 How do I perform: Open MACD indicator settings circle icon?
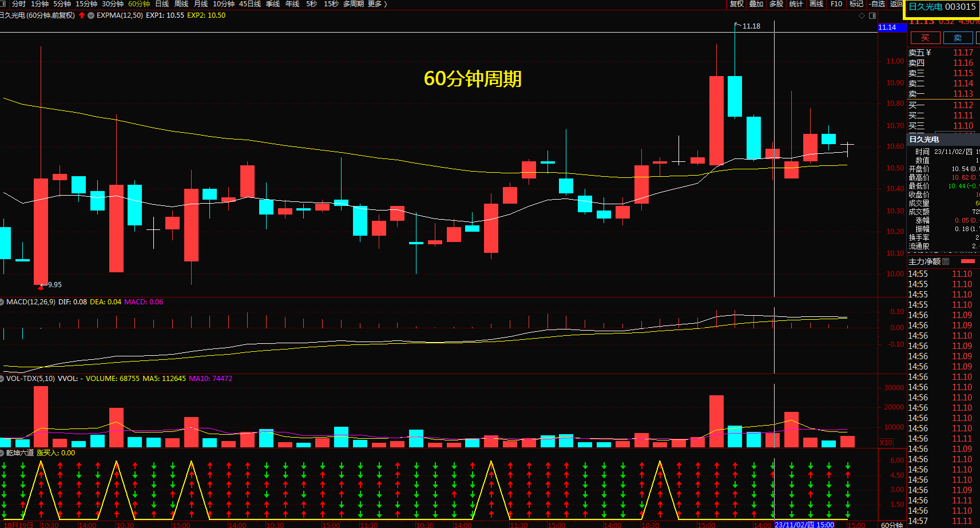coord(2,302)
